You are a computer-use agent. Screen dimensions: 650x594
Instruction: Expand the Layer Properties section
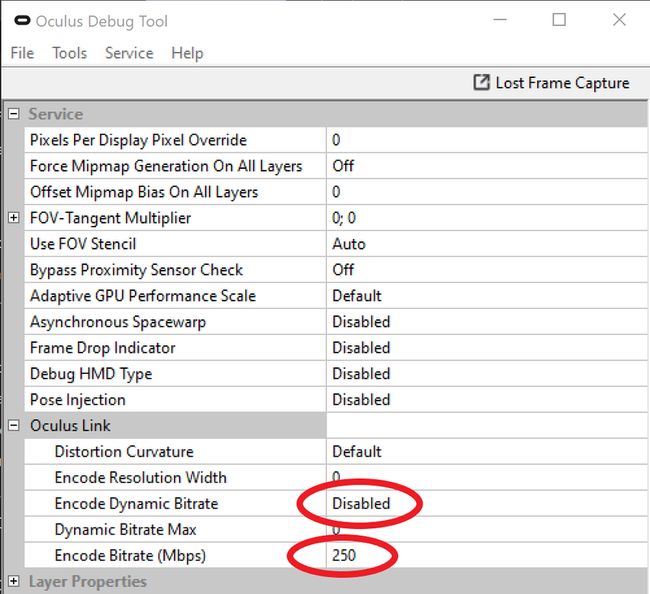(x=14, y=582)
